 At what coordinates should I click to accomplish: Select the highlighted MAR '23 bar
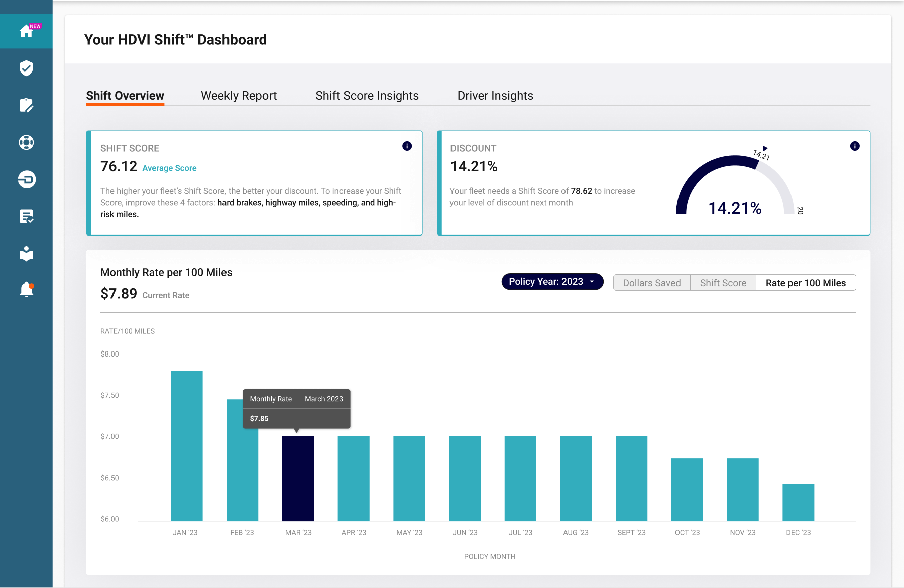click(298, 479)
